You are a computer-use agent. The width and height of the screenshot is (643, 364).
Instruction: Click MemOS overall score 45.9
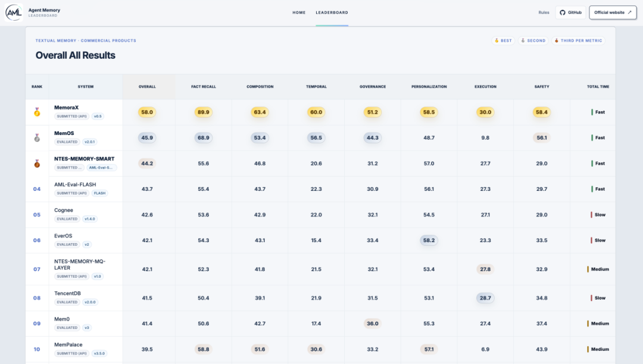point(147,138)
